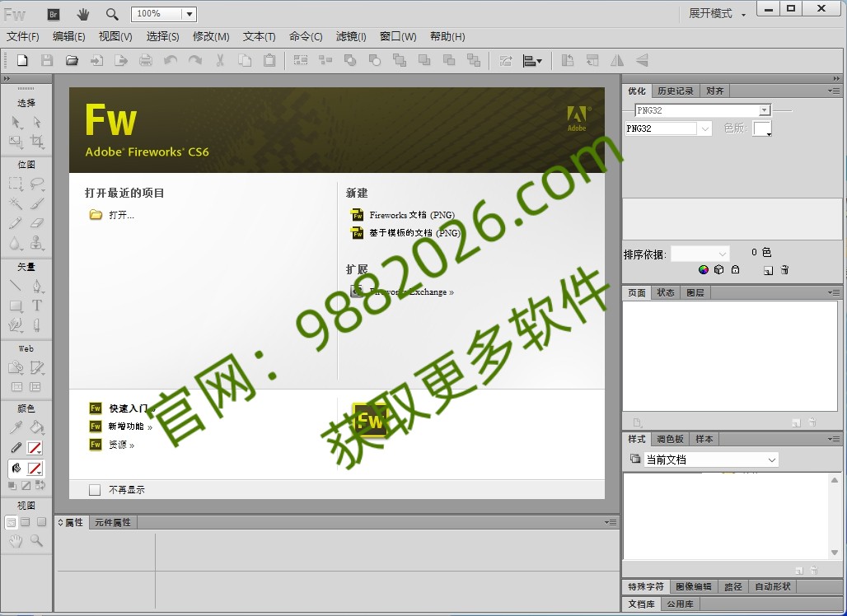This screenshot has width=847, height=616.
Task: Select the Pointer tool
Action: pyautogui.click(x=16, y=123)
